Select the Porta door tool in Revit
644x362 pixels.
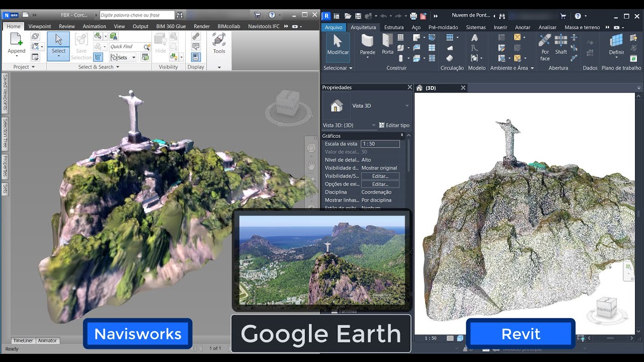(x=387, y=44)
